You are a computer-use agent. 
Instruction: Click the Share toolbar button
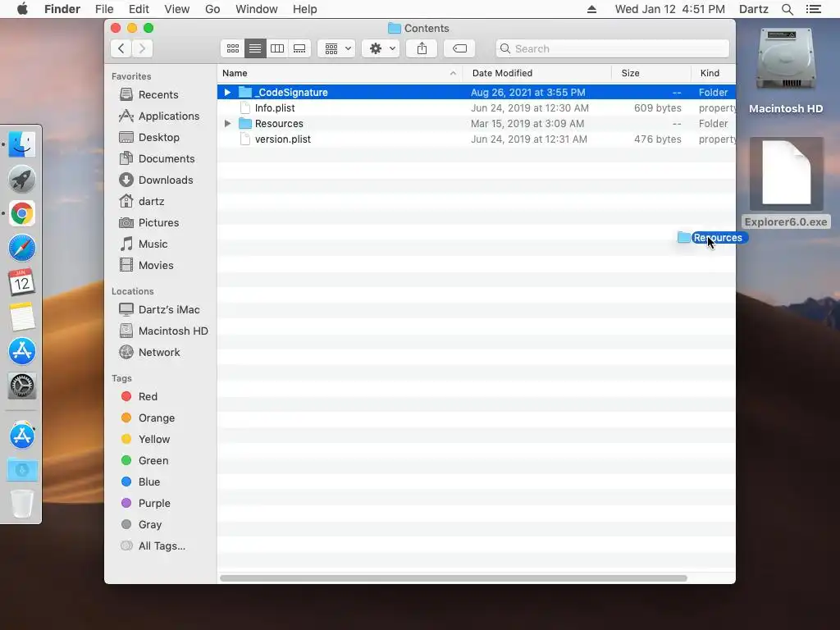pyautogui.click(x=422, y=48)
